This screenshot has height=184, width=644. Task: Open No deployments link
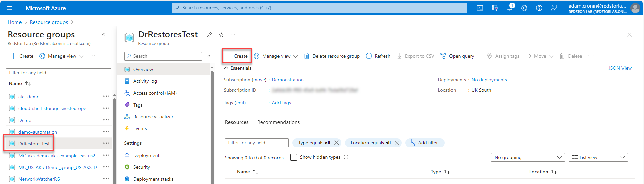[x=489, y=80]
